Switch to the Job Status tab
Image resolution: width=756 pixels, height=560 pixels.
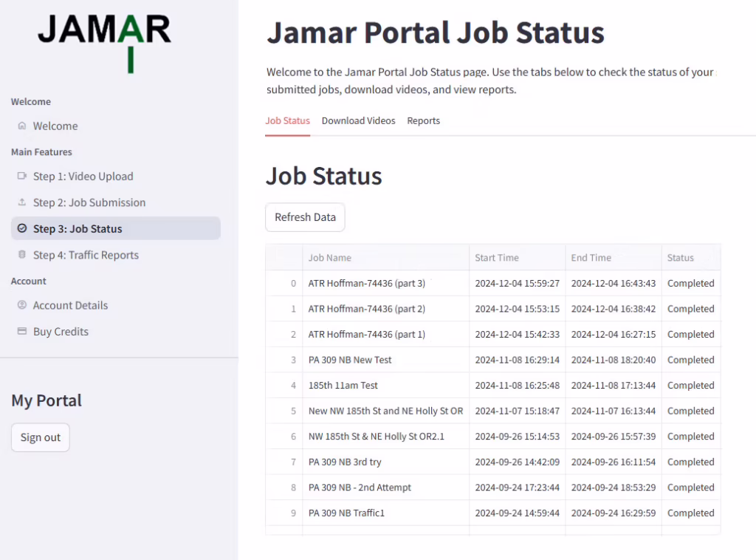coord(287,120)
